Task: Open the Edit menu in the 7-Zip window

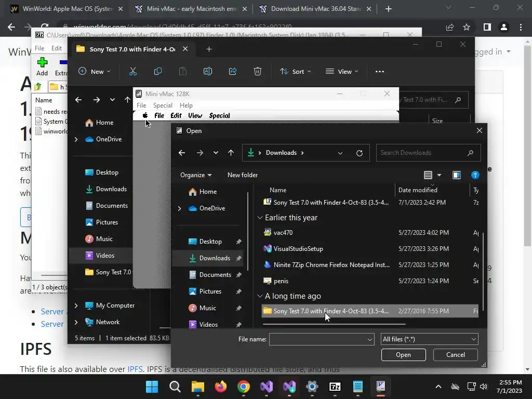Action: point(56,48)
